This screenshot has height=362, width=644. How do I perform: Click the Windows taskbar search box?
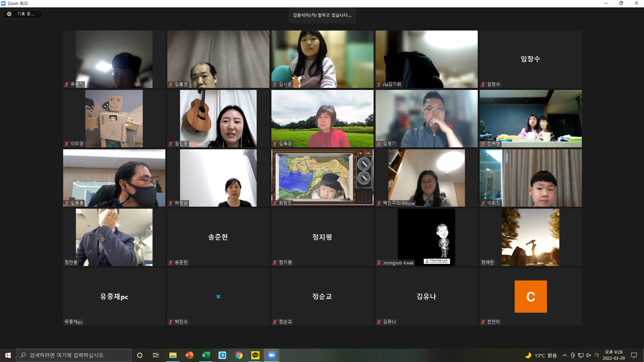tap(74, 355)
